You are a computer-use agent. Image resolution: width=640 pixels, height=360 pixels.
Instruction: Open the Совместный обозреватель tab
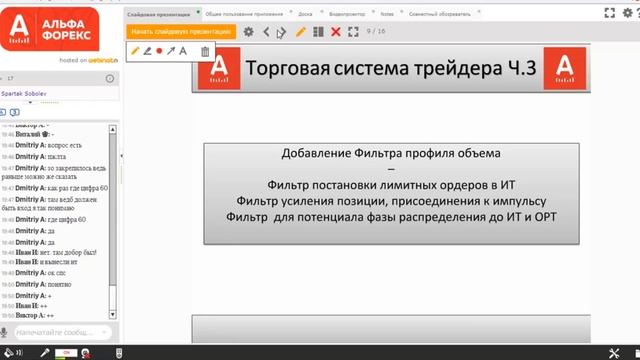[x=440, y=14]
